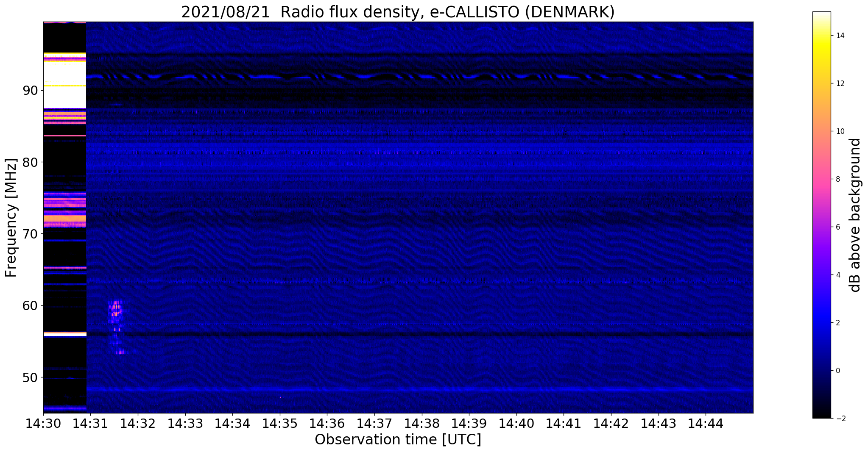Image resolution: width=868 pixels, height=452 pixels.
Task: Click the 14:33 time tick label
Action: [185, 423]
